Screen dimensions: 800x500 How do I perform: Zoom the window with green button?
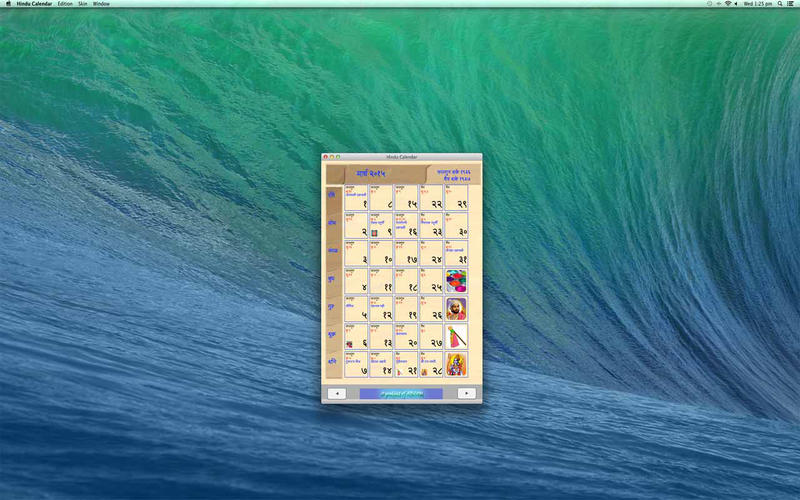(x=338, y=157)
